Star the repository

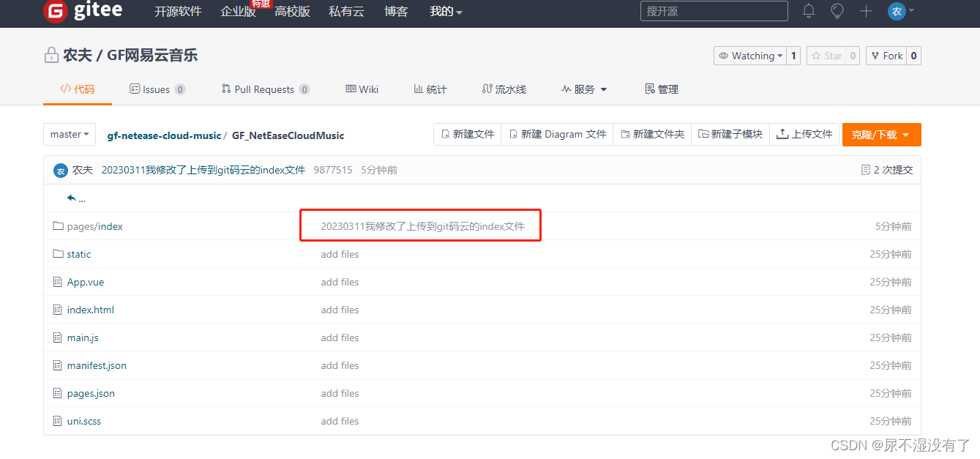pyautogui.click(x=826, y=56)
